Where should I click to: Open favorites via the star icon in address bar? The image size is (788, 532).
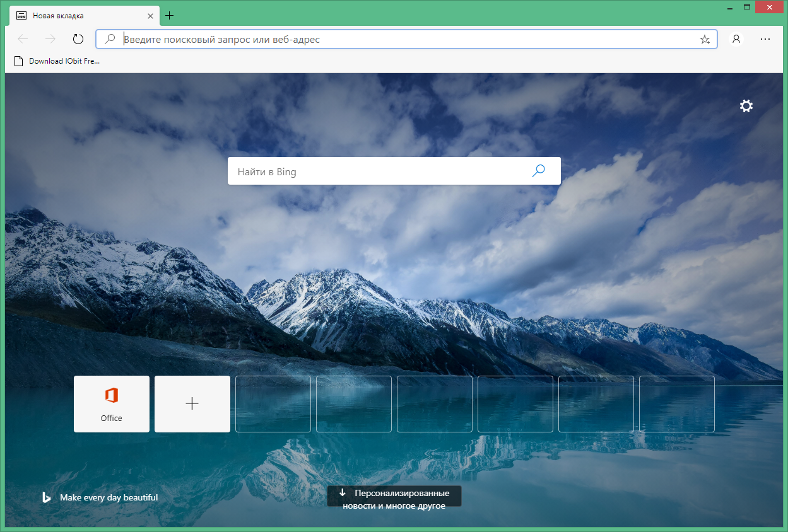point(705,38)
